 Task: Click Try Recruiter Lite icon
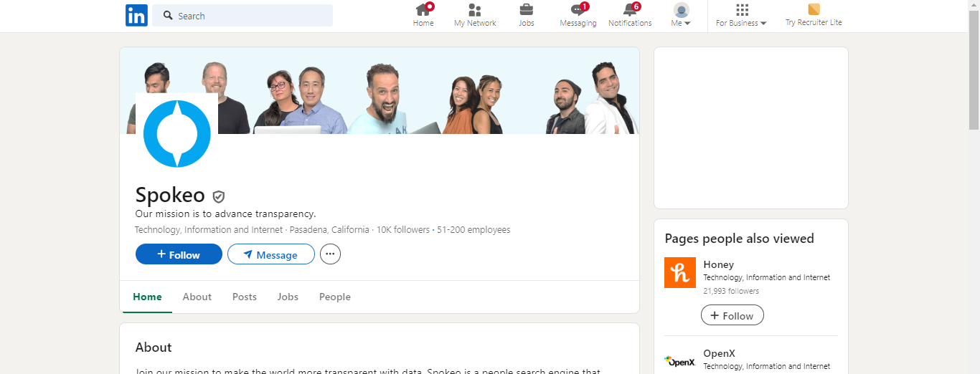coord(814,9)
